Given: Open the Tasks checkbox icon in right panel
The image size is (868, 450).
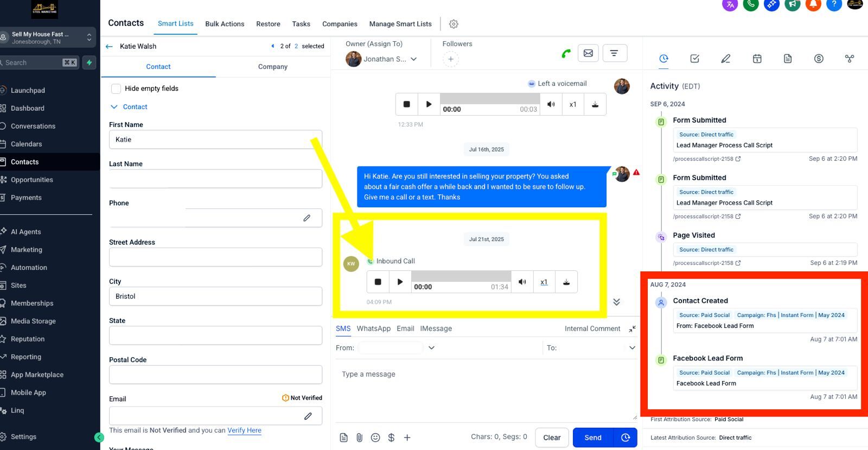Looking at the screenshot, I should [694, 59].
